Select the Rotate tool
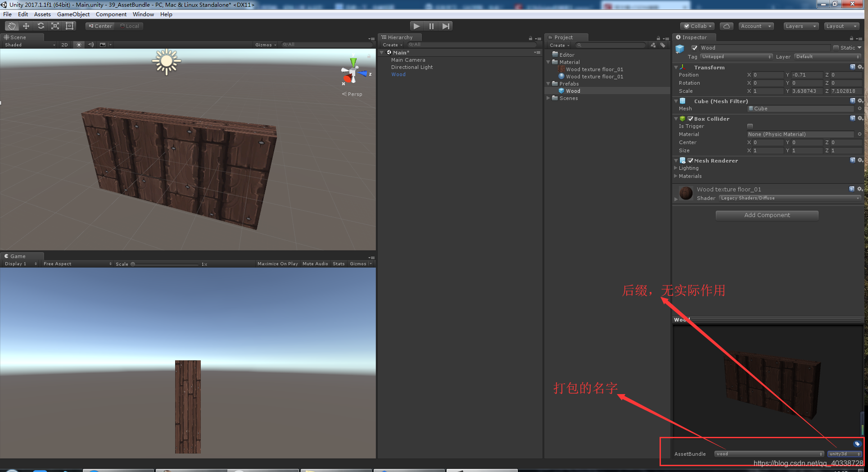This screenshot has height=472, width=868. click(x=41, y=26)
